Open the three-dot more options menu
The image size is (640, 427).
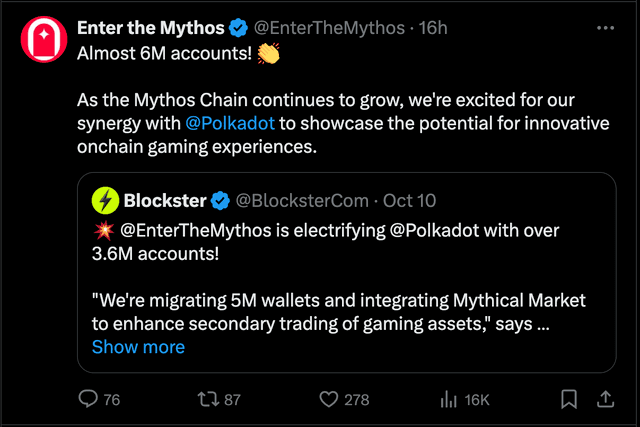pyautogui.click(x=605, y=28)
